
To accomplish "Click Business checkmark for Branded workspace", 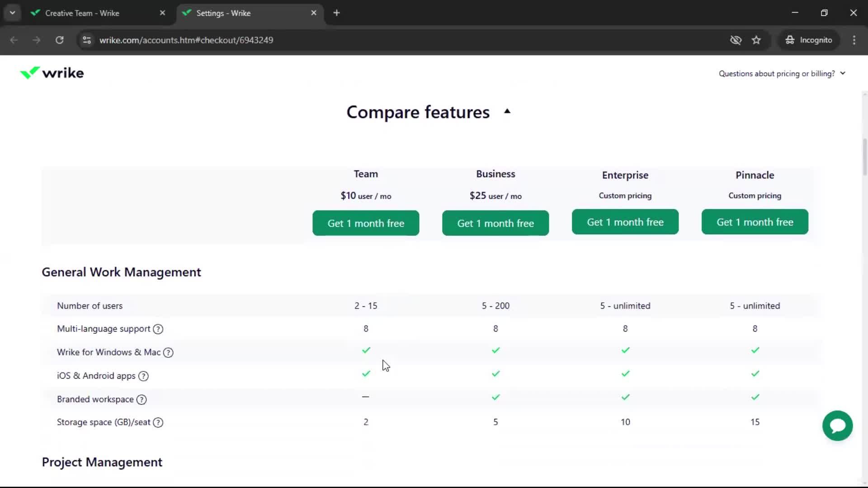I will tap(496, 397).
